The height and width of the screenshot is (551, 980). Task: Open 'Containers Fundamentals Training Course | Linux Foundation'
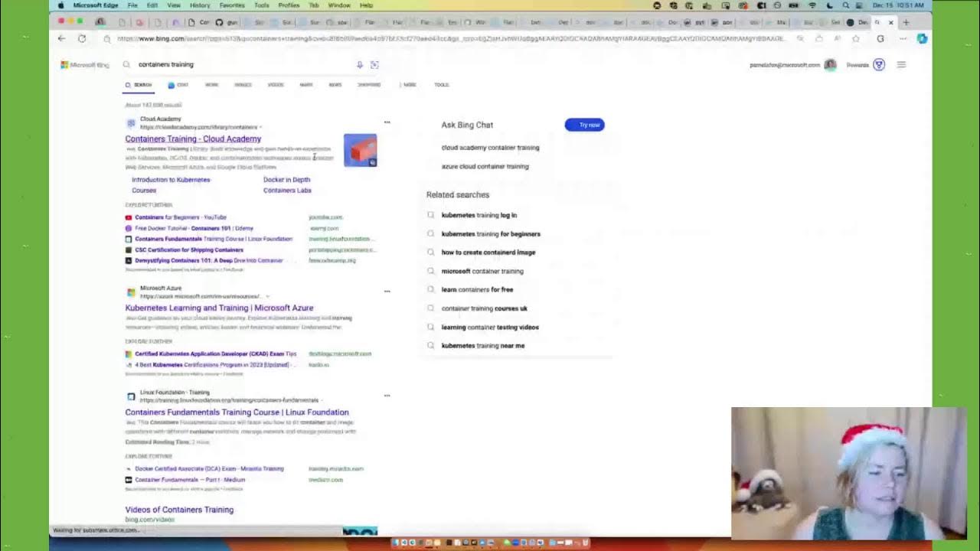(x=237, y=412)
